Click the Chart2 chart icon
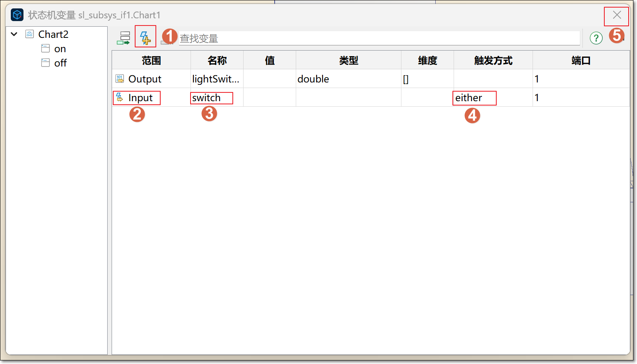The height and width of the screenshot is (364, 637). point(29,34)
